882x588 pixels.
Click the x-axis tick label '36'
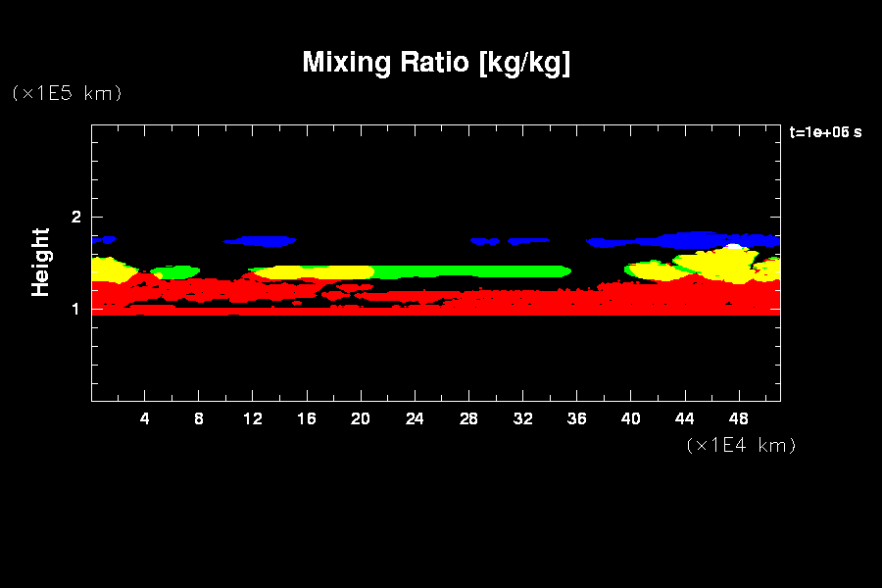(576, 418)
